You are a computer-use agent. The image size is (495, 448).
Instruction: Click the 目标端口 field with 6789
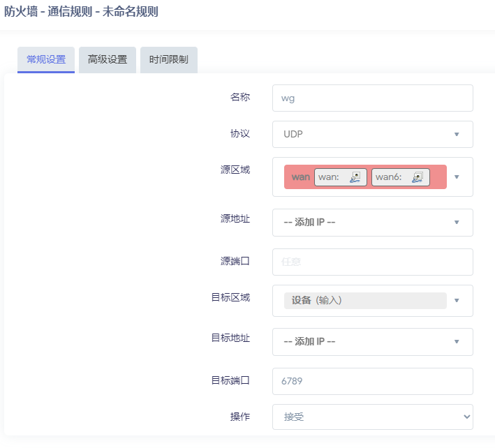click(373, 381)
